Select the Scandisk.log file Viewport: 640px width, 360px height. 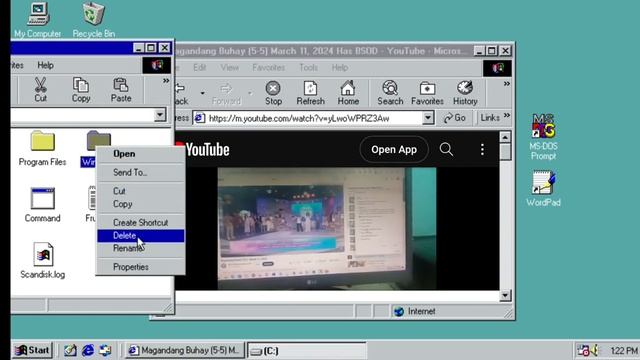point(42,261)
